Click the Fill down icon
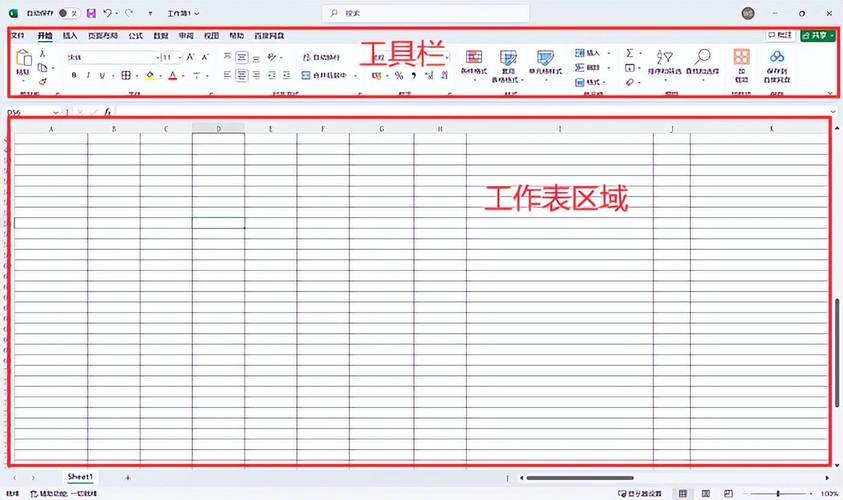This screenshot has width=843, height=500. pos(630,68)
